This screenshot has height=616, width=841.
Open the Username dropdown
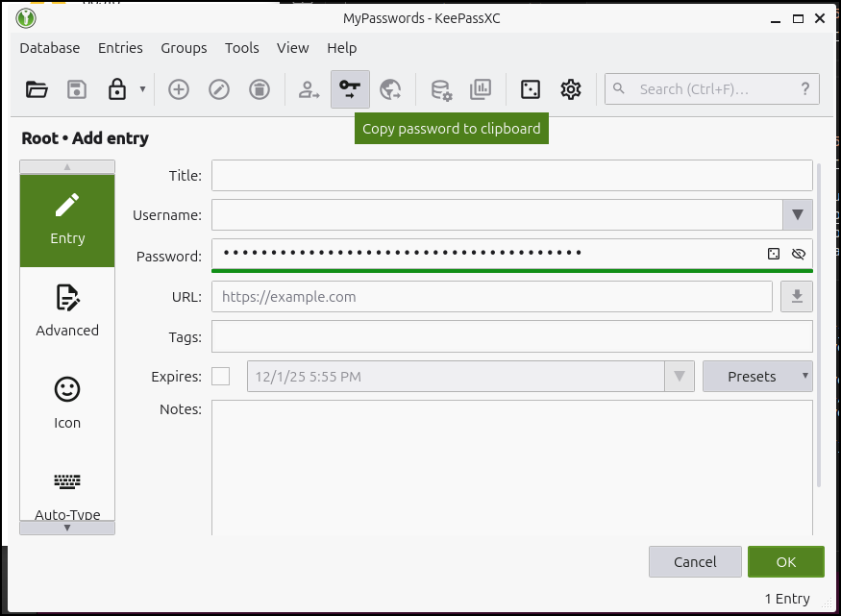point(798,214)
